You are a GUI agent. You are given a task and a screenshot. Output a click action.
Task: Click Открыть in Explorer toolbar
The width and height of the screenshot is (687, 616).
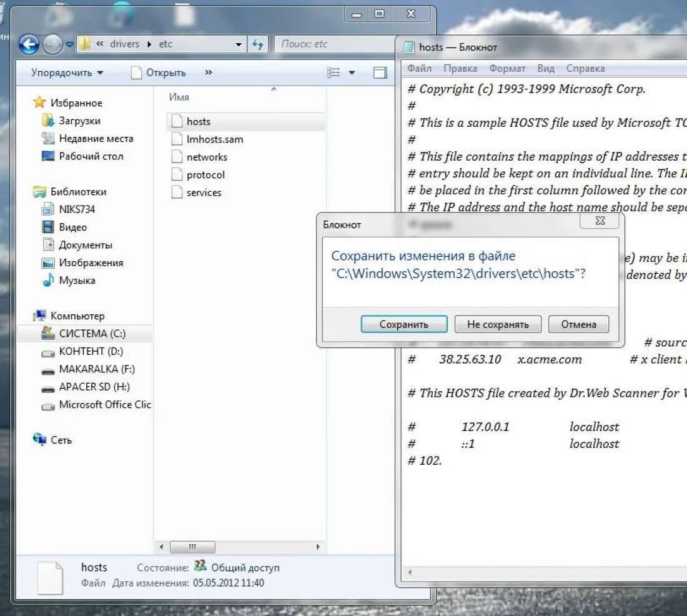click(x=159, y=72)
